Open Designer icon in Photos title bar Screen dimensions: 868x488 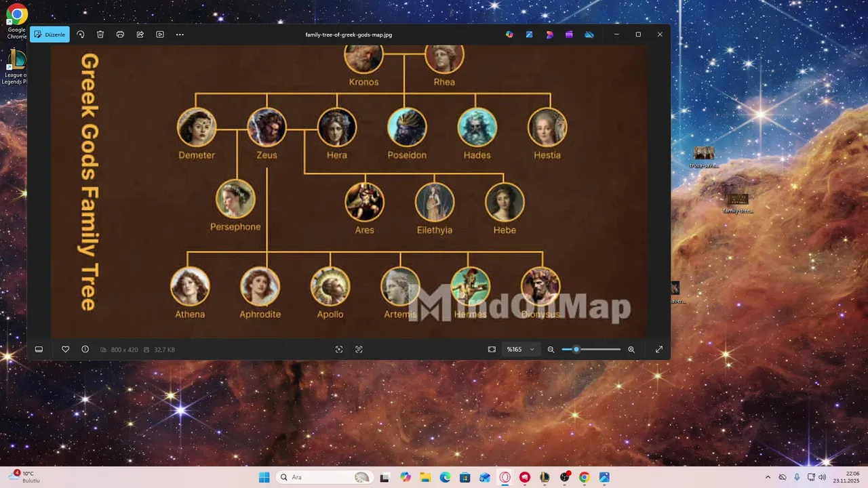[529, 35]
